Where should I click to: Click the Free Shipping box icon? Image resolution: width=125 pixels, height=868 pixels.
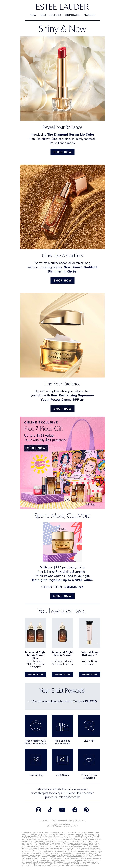point(36,725)
